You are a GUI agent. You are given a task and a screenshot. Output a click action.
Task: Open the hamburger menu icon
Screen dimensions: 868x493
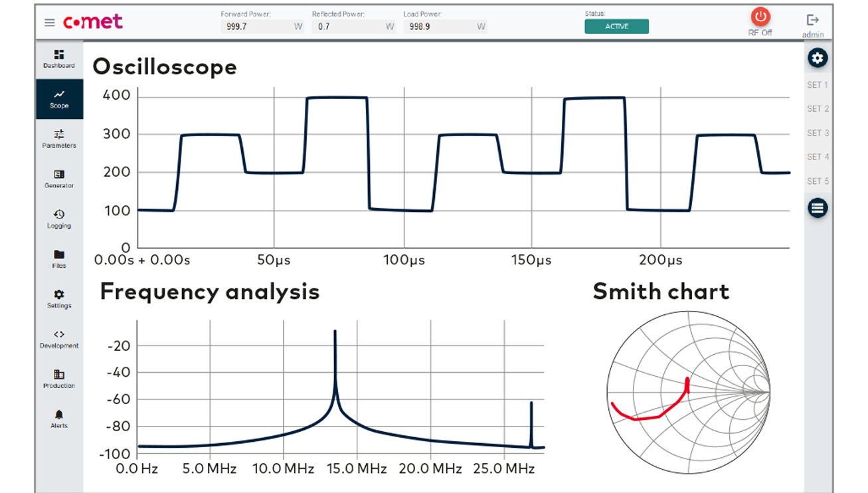pos(49,23)
